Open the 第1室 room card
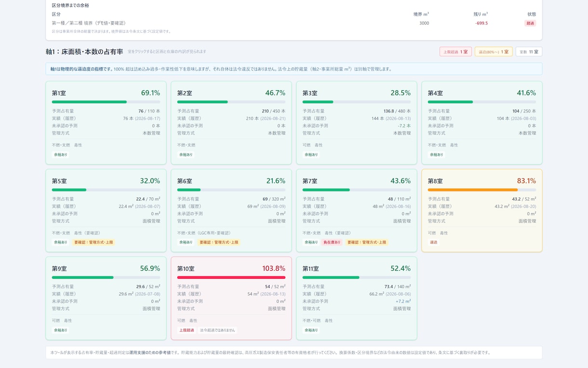 coord(106,123)
